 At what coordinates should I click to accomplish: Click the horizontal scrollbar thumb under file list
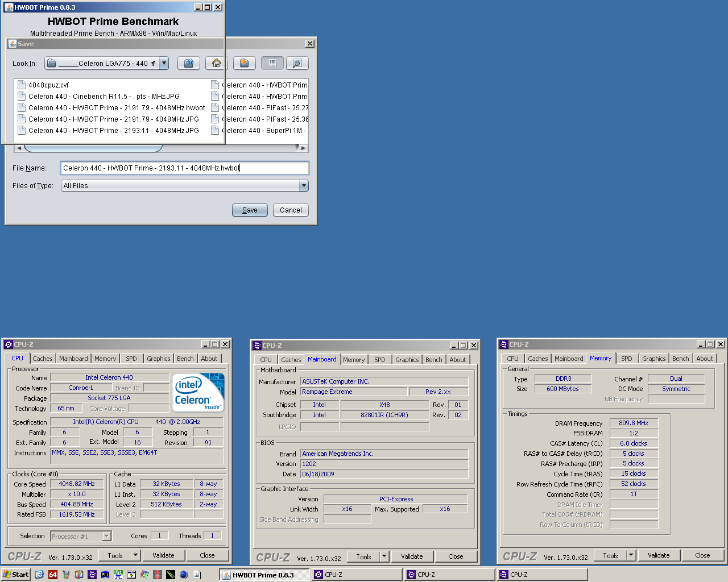pyautogui.click(x=93, y=148)
